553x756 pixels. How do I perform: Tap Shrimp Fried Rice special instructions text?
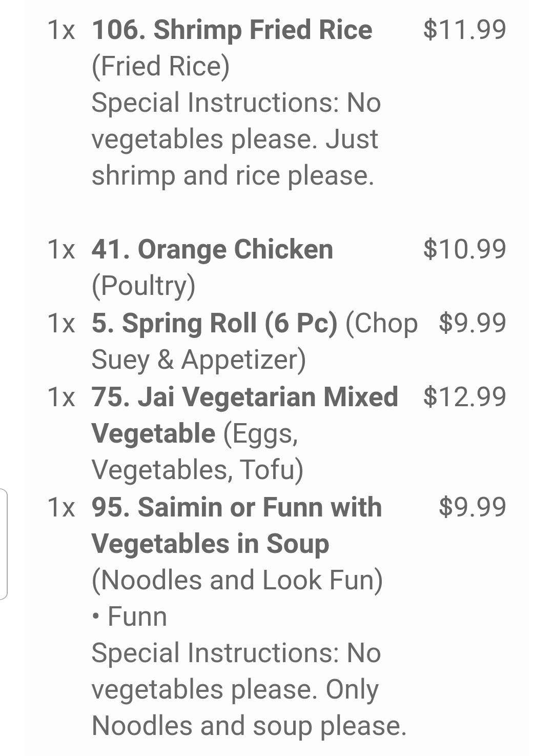click(236, 139)
